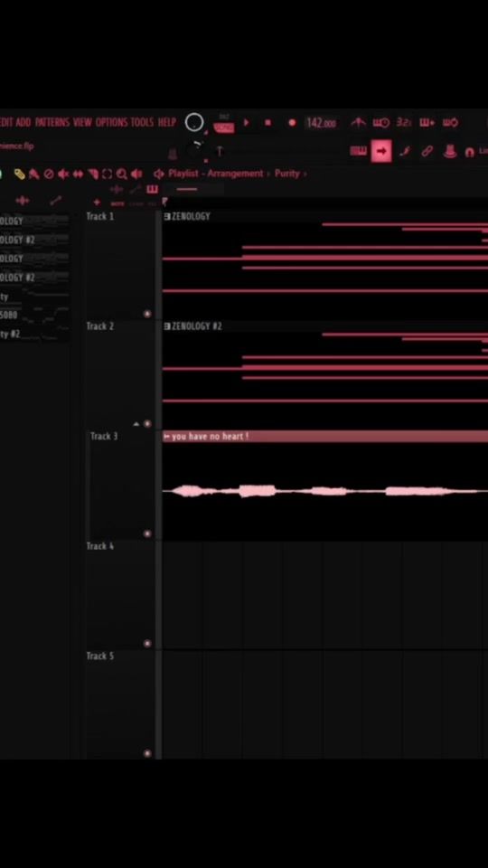Click the playlist start time marker flag
The image size is (488, 868).
point(164,201)
